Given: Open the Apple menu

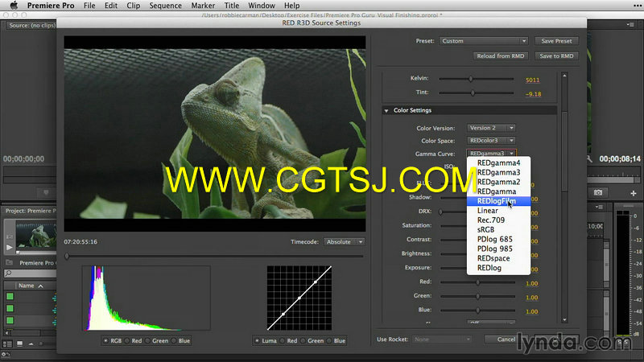Looking at the screenshot, I should tap(14, 6).
